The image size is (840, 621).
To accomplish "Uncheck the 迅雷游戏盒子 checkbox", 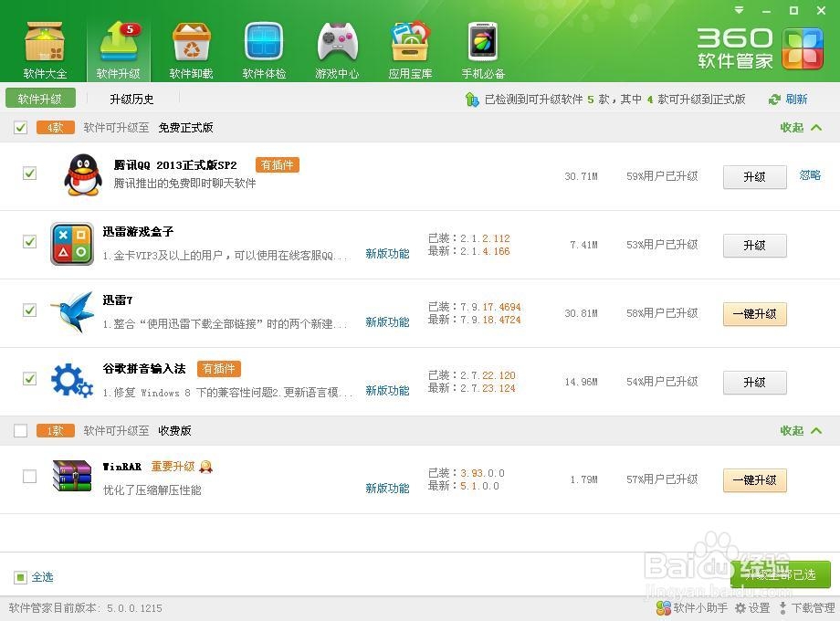I will click(29, 242).
